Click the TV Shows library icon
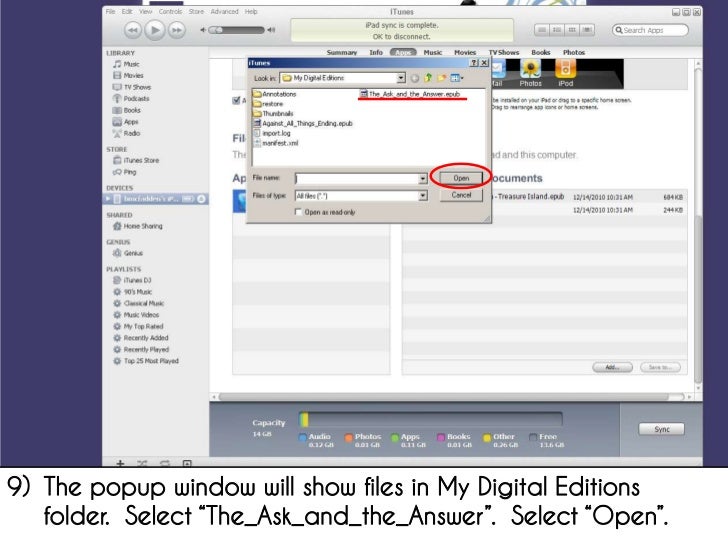The width and height of the screenshot is (728, 546). tap(117, 87)
